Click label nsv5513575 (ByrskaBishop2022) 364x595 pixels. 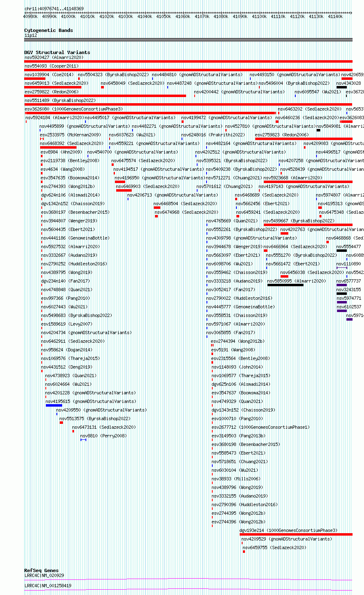point(95,419)
